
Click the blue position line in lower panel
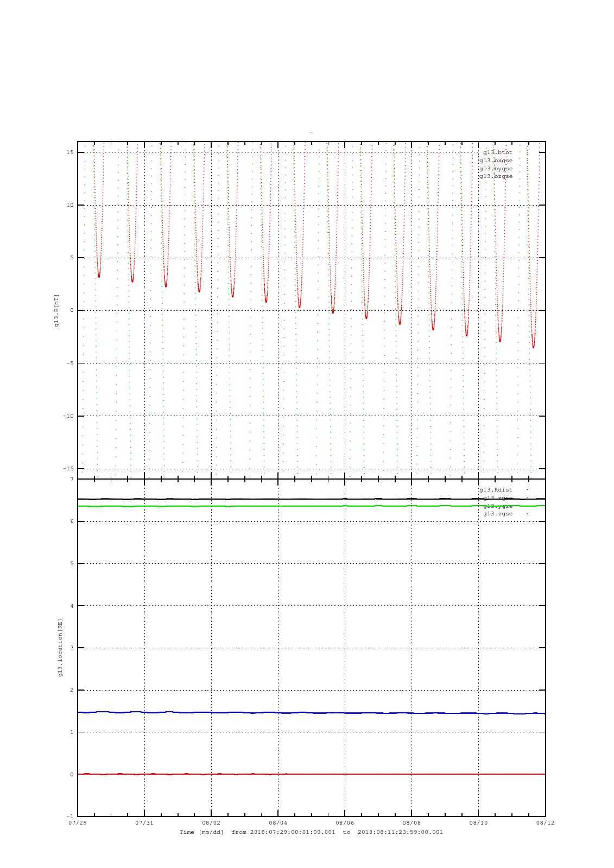[311, 713]
